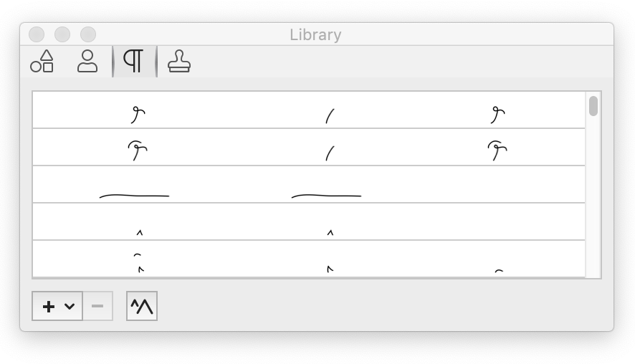Click the Library window title bar
This screenshot has width=635, height=364.
(315, 34)
